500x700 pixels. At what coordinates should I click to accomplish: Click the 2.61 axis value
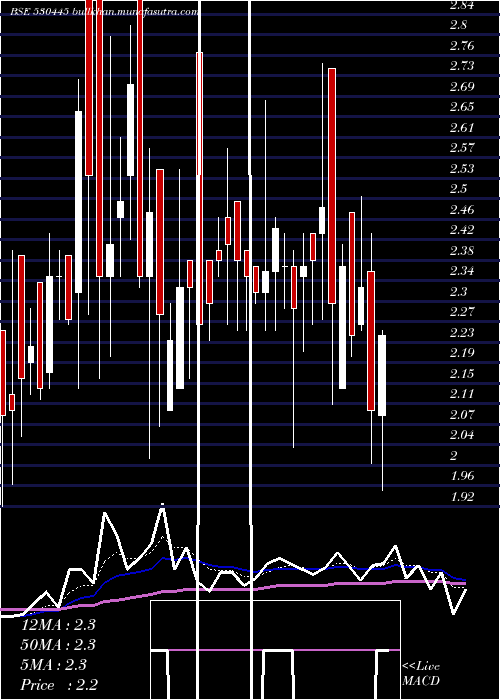pyautogui.click(x=462, y=128)
